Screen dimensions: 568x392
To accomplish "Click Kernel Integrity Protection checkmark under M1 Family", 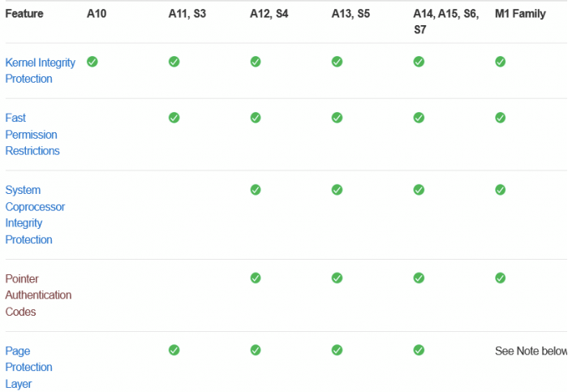I will [x=501, y=62].
